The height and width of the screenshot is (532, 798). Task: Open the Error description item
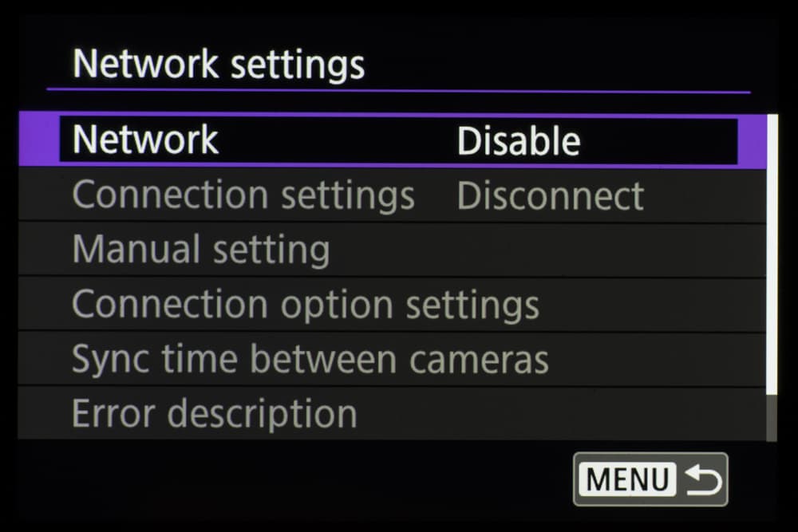(x=214, y=413)
